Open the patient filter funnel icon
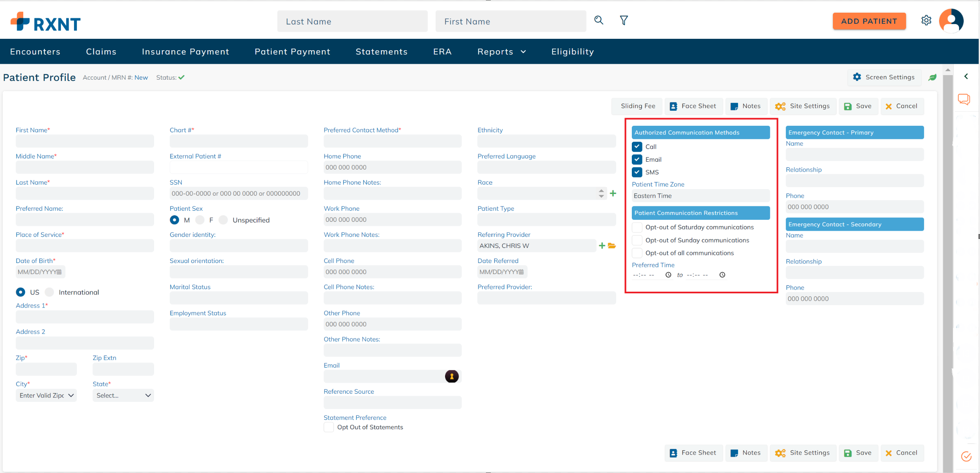This screenshot has height=473, width=980. click(x=623, y=20)
